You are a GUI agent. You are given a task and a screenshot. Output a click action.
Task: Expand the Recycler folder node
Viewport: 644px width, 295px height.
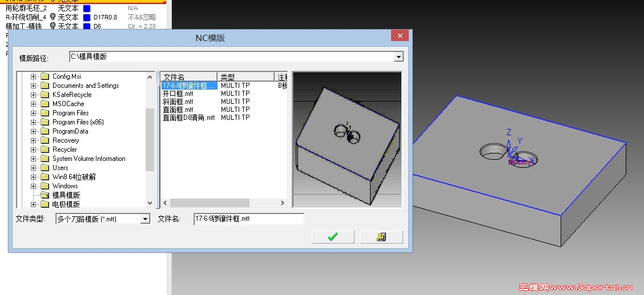(x=33, y=149)
